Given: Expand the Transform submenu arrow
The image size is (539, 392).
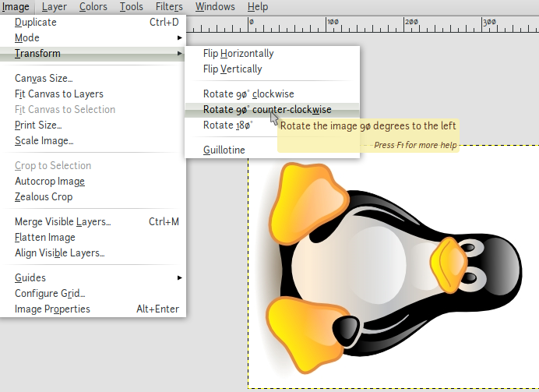Looking at the screenshot, I should pos(180,54).
